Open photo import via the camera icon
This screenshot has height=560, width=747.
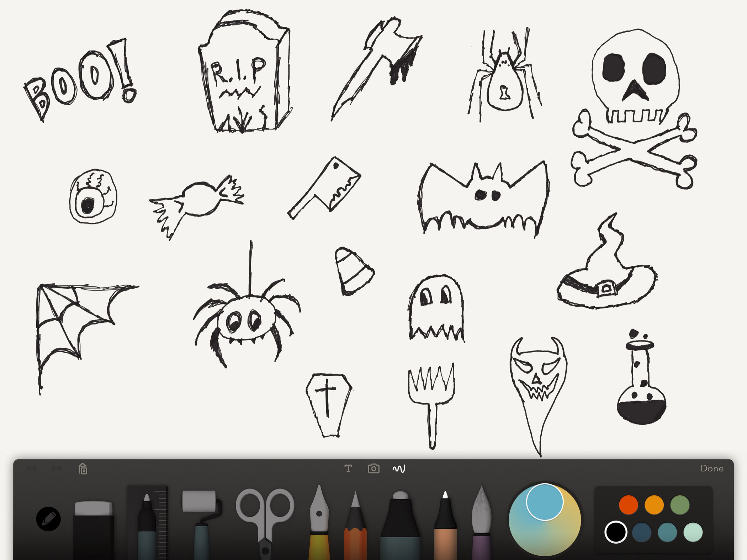[x=373, y=469]
